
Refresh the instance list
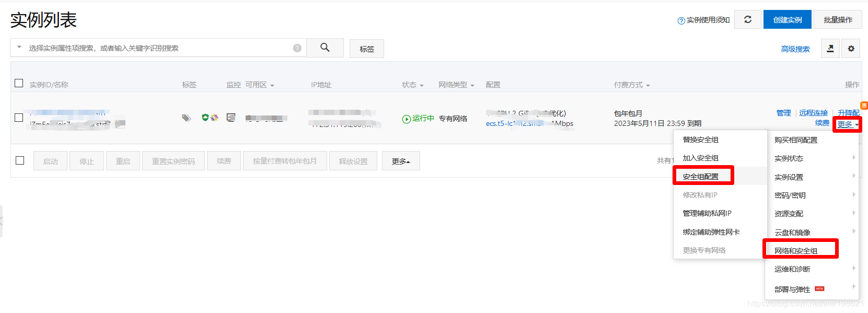(748, 19)
